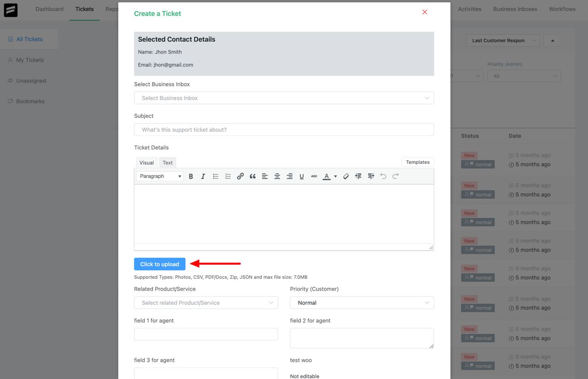Open the Priority (Customer) dropdown

pos(362,303)
